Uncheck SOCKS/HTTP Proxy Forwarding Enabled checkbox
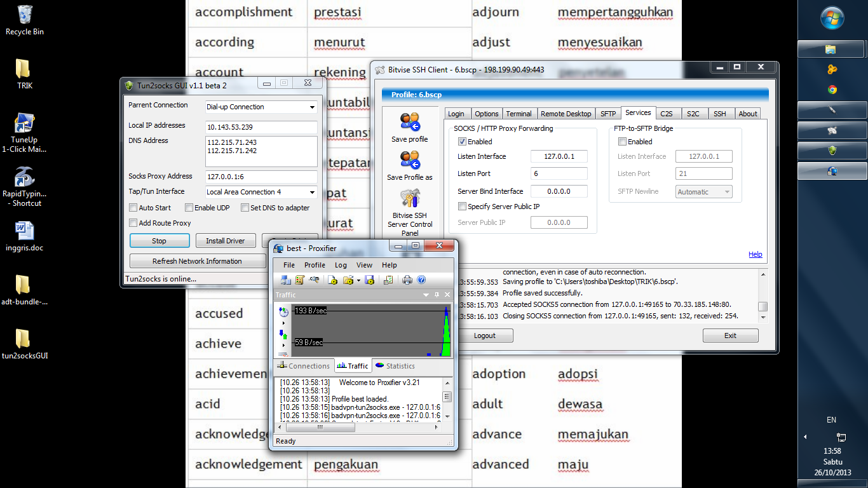Screen dimensions: 868x488 coord(462,142)
